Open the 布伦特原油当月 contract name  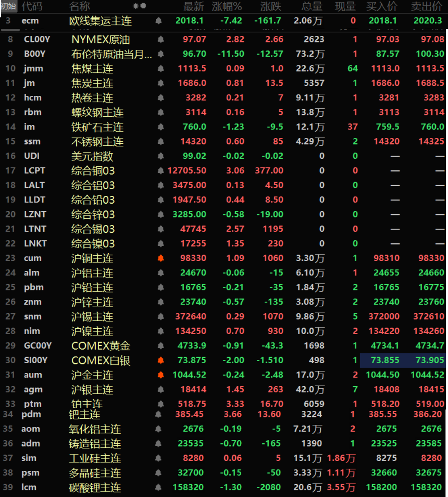click(x=111, y=54)
